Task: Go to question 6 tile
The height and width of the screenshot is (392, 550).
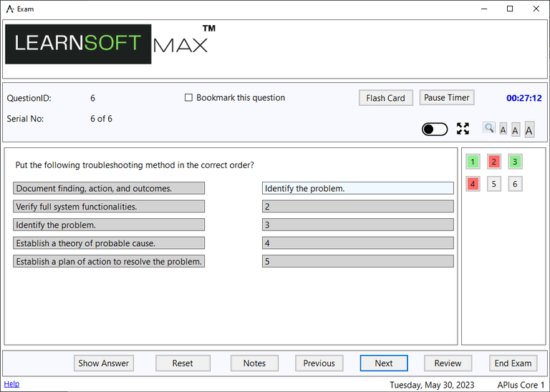Action: (x=515, y=184)
